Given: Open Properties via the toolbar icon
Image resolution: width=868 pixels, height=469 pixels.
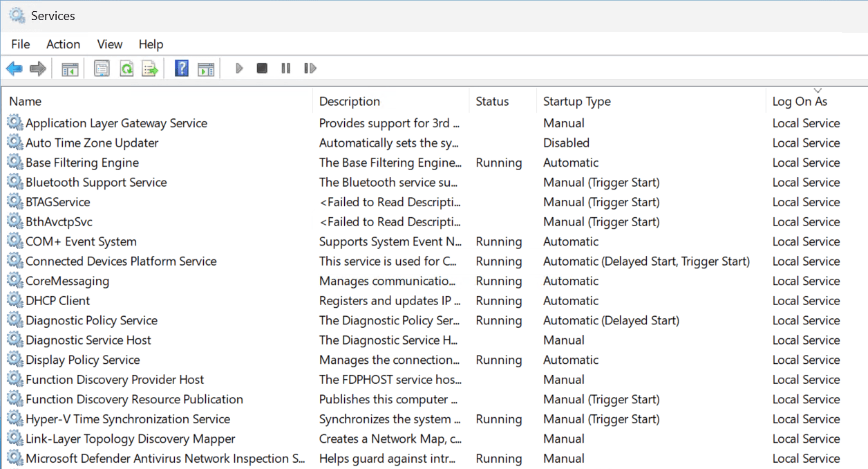Looking at the screenshot, I should [x=102, y=68].
